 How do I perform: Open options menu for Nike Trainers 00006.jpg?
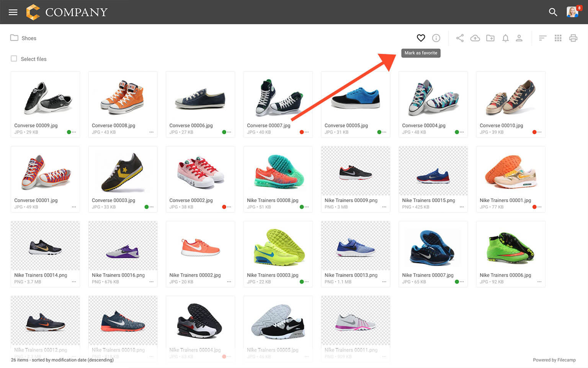539,282
